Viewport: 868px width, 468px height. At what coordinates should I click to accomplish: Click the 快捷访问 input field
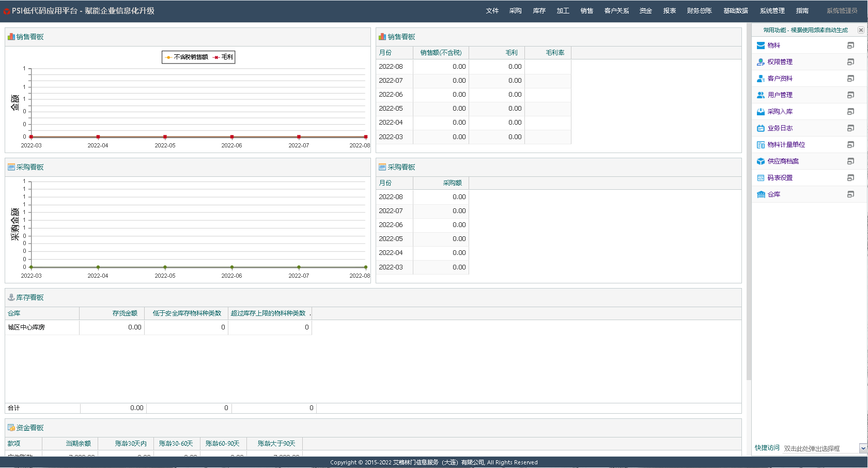coord(820,448)
